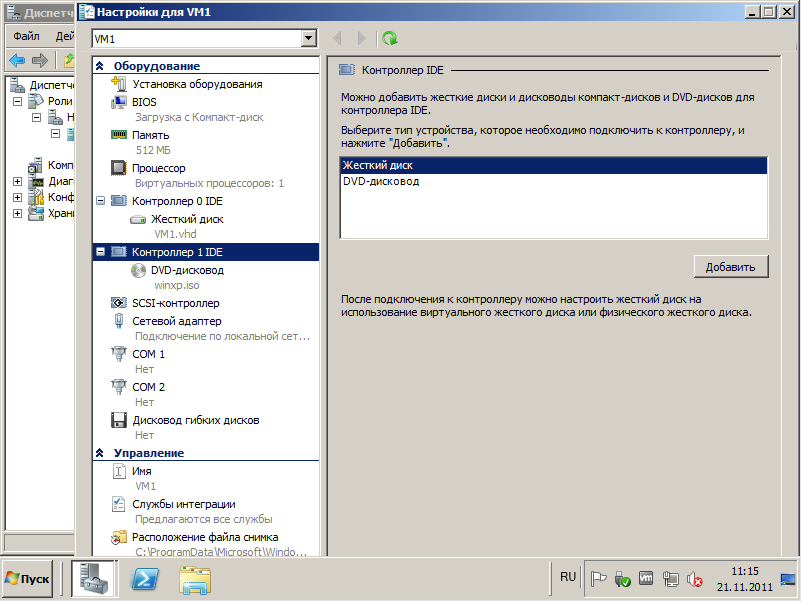Select Память settings item
This screenshot has height=602, width=802.
(x=150, y=135)
